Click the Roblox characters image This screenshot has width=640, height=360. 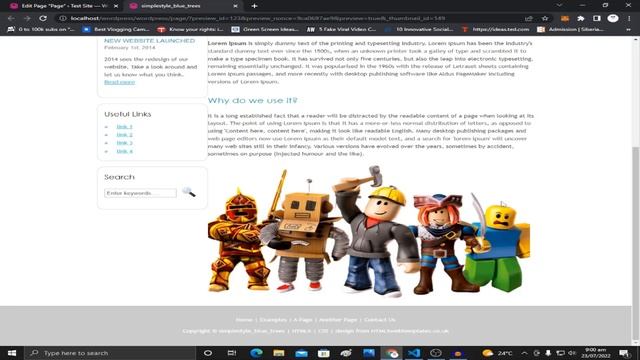(x=369, y=231)
